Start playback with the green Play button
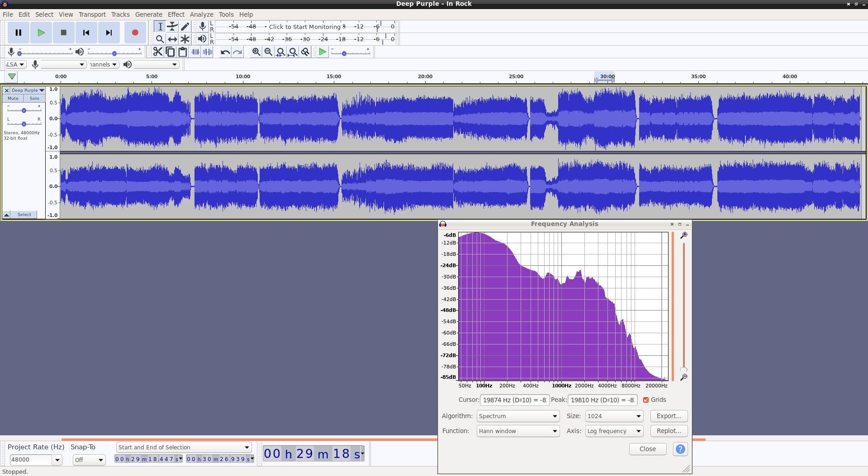Viewport: 868px width, 476px height. tap(41, 33)
